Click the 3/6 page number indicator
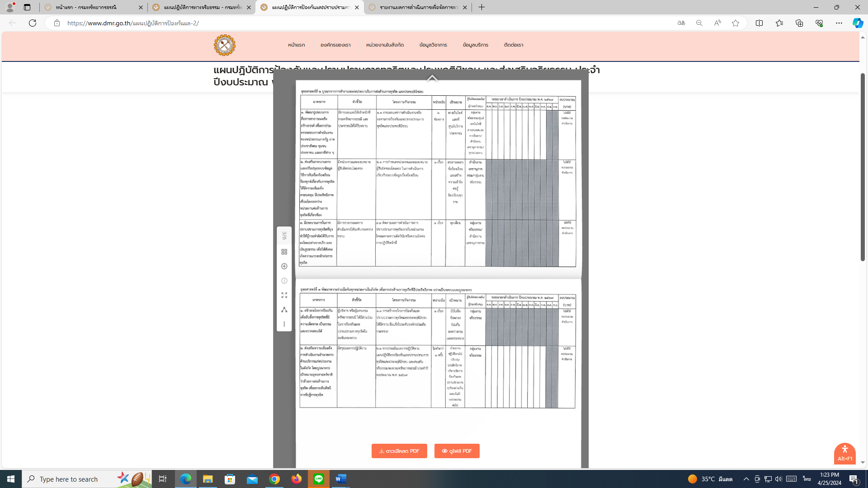 coord(284,235)
